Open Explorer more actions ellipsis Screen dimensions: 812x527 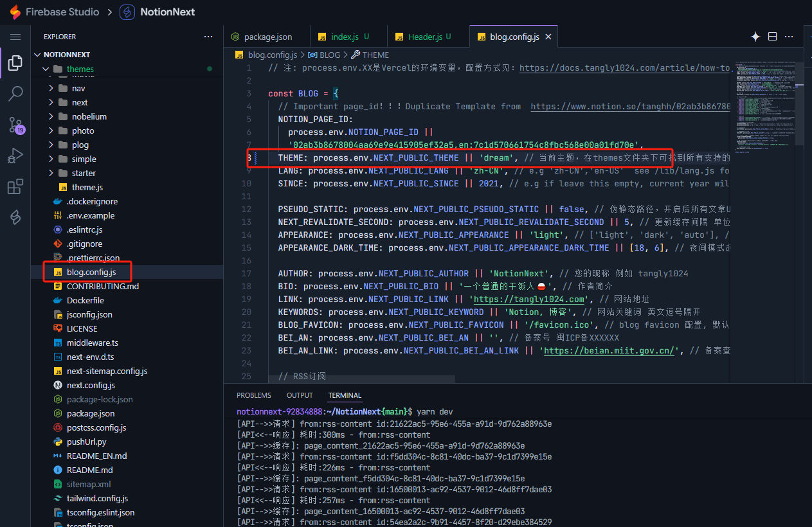tap(208, 37)
